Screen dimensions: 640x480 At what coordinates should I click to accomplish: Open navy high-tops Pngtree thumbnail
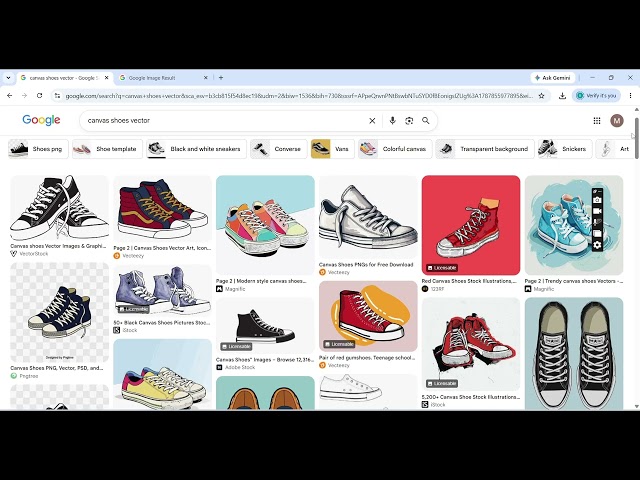click(x=60, y=312)
